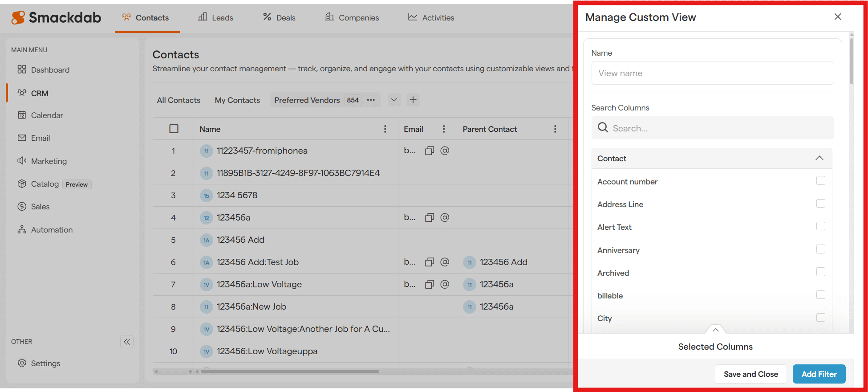This screenshot has width=868, height=392.
Task: Collapse the Contact columns section
Action: (819, 158)
